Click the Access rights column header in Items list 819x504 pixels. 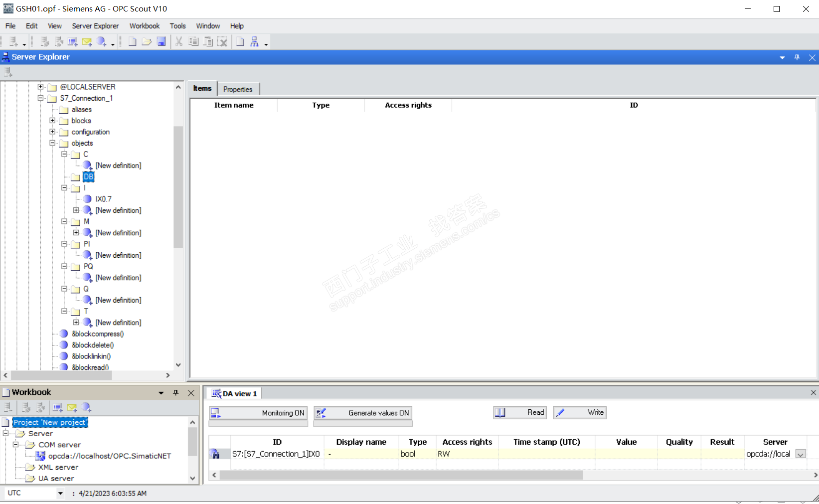point(408,105)
